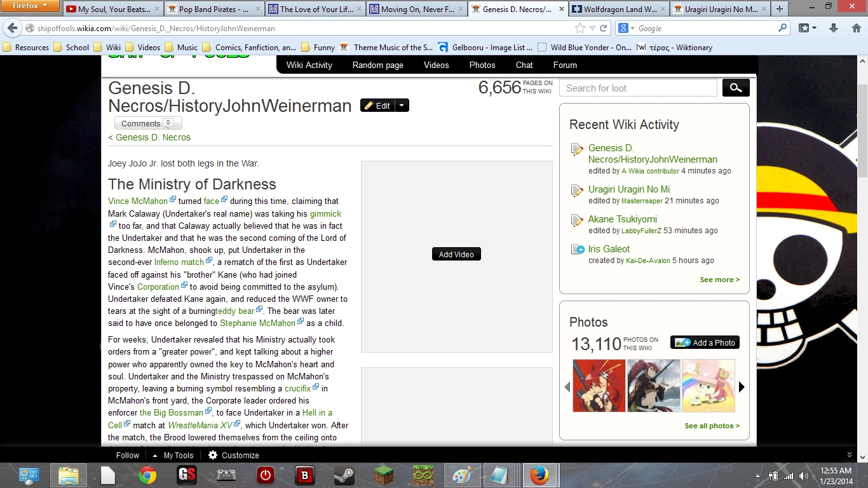Click the browser address bar

coord(305,29)
